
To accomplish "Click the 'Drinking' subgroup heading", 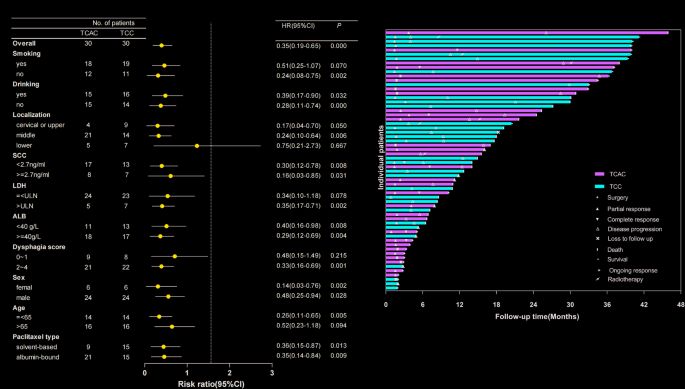I will [26, 84].
